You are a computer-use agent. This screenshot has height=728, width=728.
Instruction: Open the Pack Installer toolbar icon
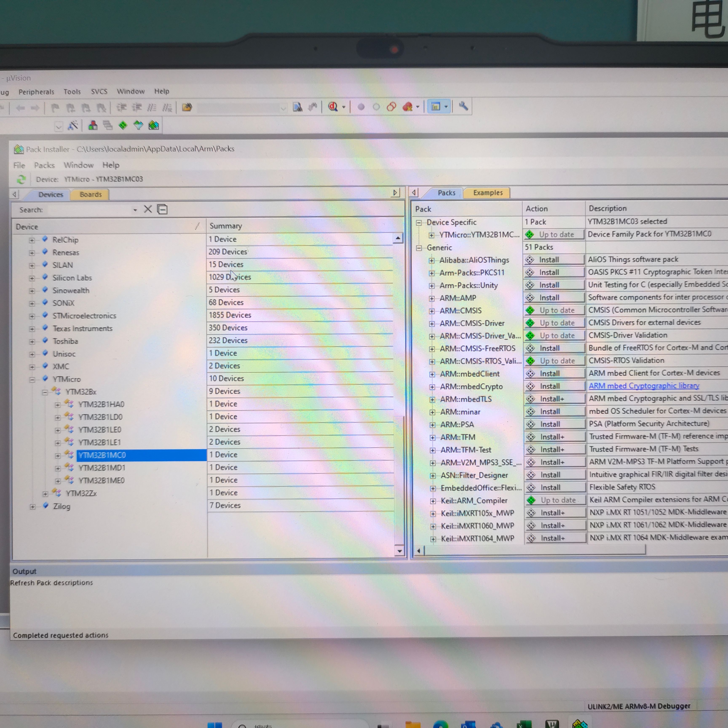[154, 126]
